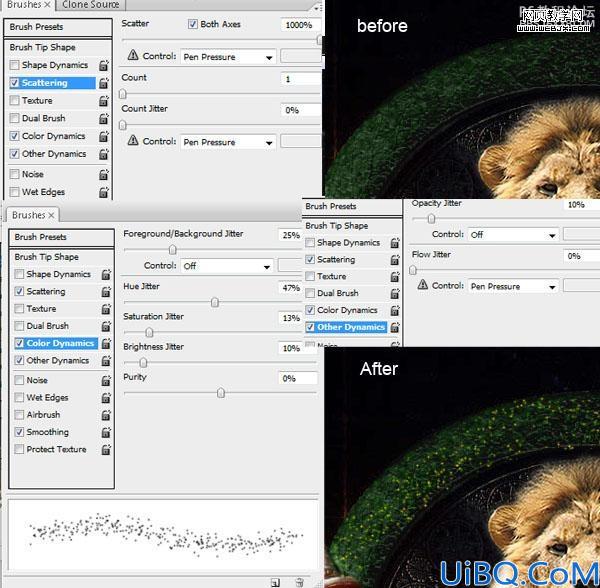Click brush stroke preview thumbnail
Screen dimensions: 600x588
point(163,535)
